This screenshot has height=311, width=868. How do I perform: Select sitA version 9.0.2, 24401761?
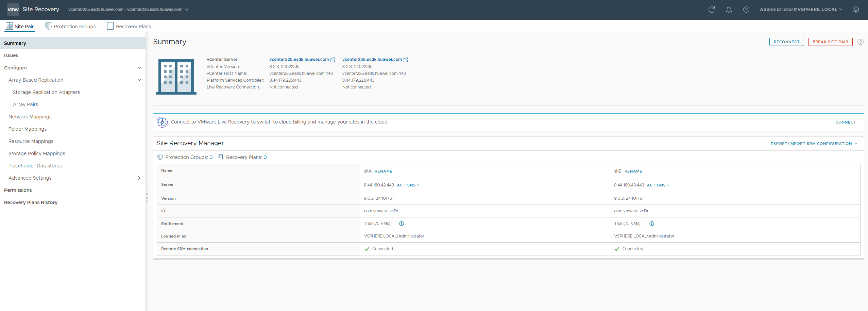point(379,198)
